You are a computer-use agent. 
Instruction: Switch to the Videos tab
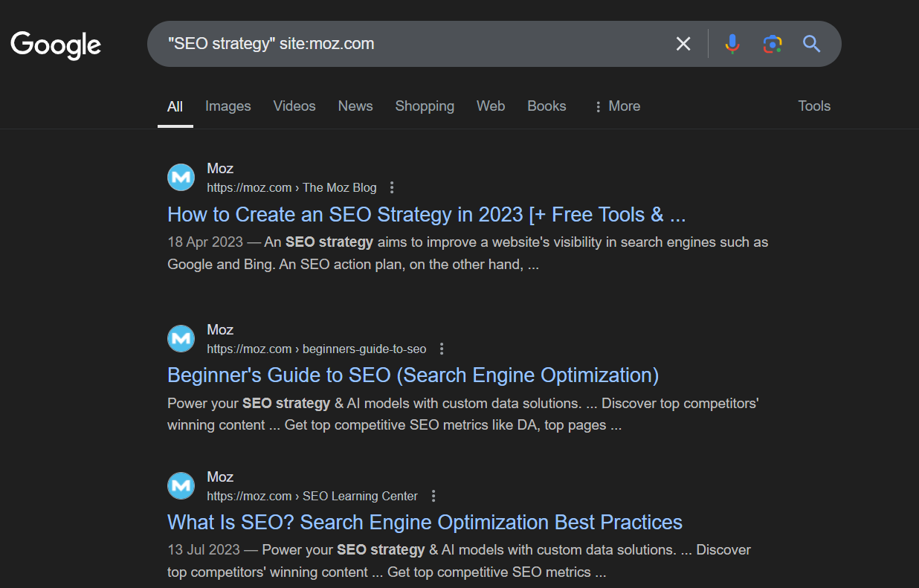point(294,106)
